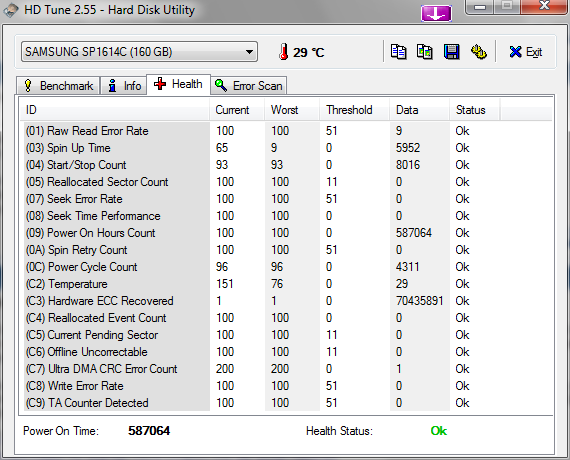This screenshot has width=570, height=460.
Task: Click the ID column header
Action: [x=115, y=110]
